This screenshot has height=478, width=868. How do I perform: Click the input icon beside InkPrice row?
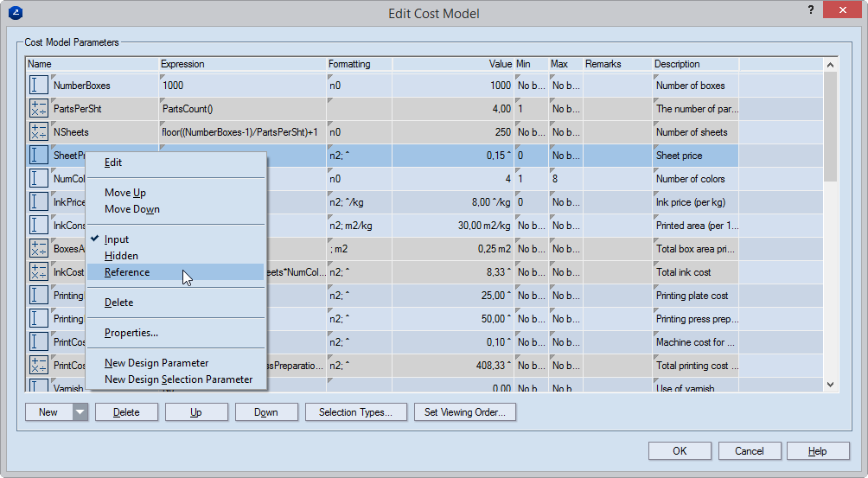click(x=39, y=202)
